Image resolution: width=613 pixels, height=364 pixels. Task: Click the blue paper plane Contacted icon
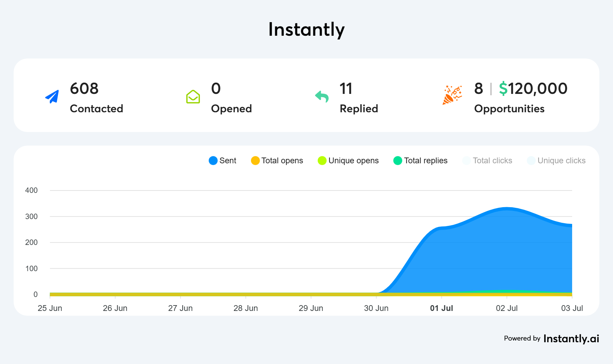52,97
